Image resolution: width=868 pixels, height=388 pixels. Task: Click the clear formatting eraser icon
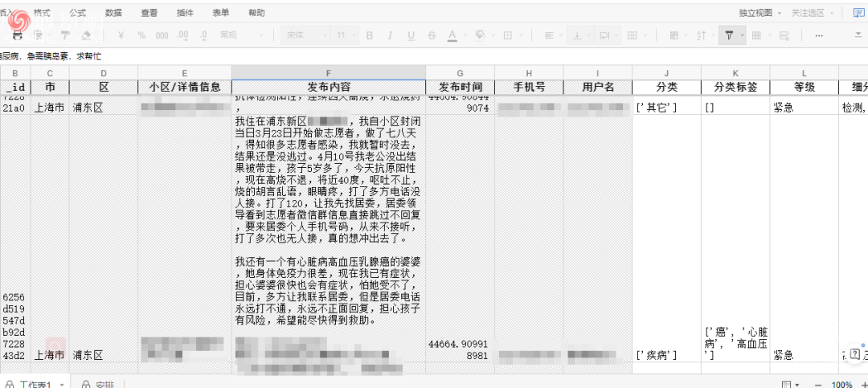(x=86, y=35)
